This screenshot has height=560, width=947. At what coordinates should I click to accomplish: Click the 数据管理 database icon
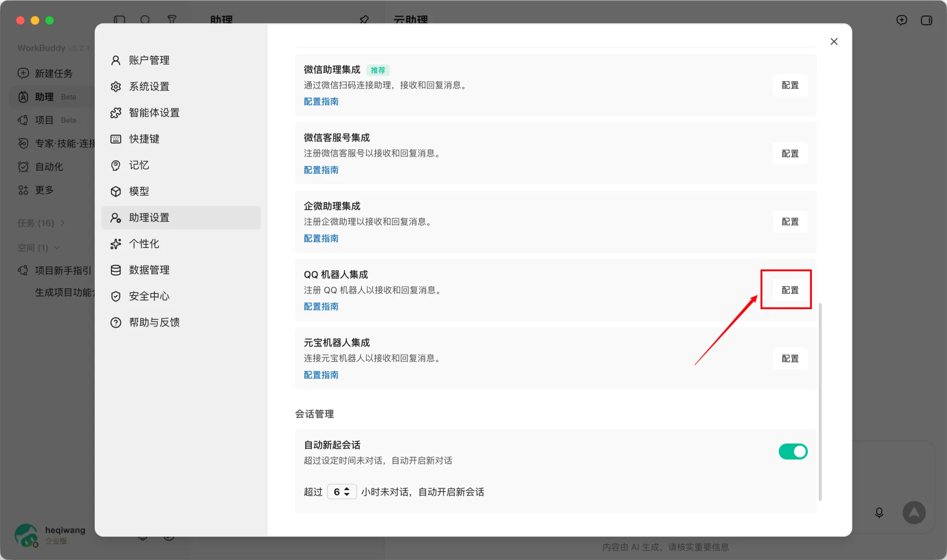[116, 270]
